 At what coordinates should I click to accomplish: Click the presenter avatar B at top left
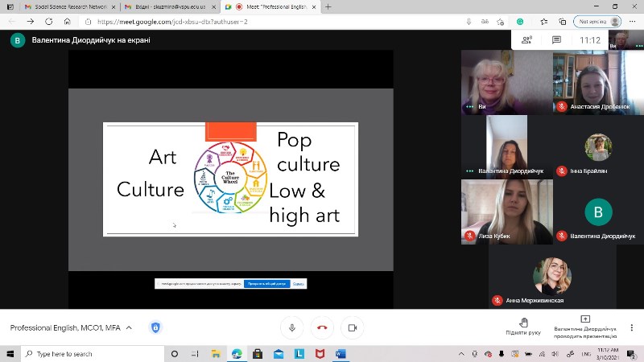coord(17,40)
